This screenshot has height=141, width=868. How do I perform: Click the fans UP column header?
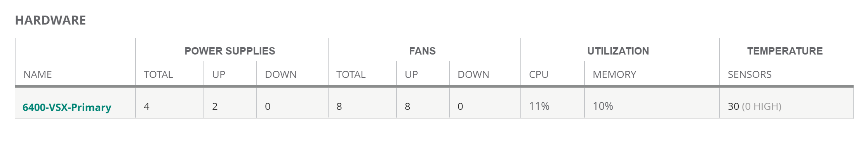pyautogui.click(x=411, y=74)
